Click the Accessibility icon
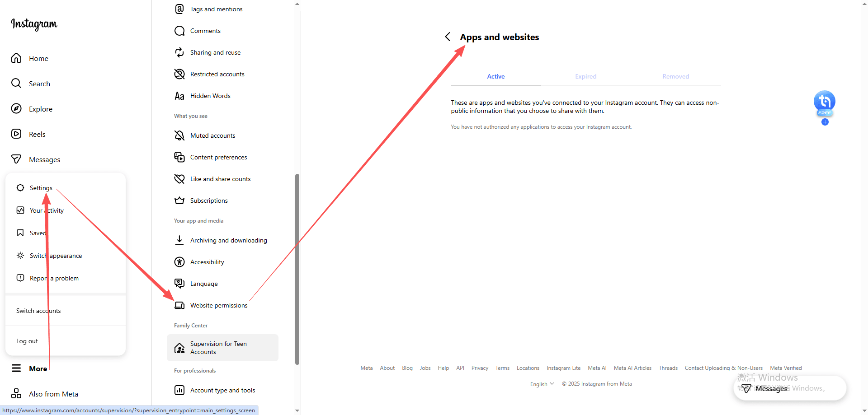This screenshot has width=868, height=415. click(x=179, y=262)
